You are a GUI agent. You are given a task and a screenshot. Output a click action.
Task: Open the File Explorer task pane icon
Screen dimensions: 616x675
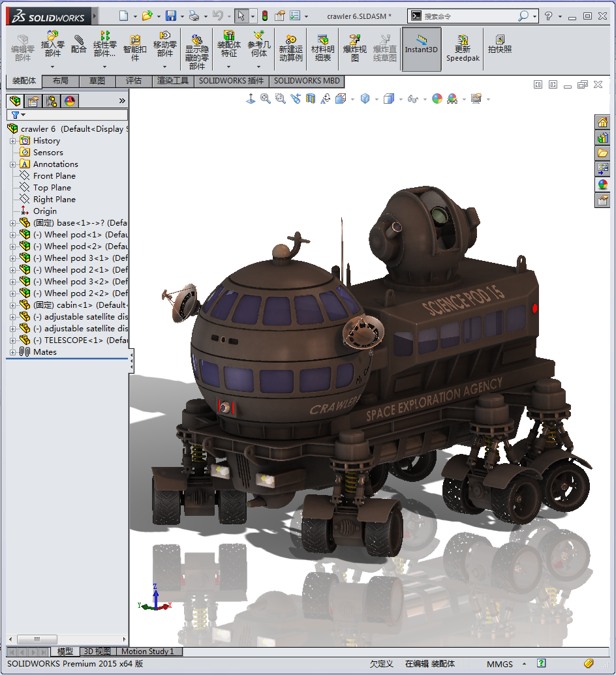pos(603,153)
